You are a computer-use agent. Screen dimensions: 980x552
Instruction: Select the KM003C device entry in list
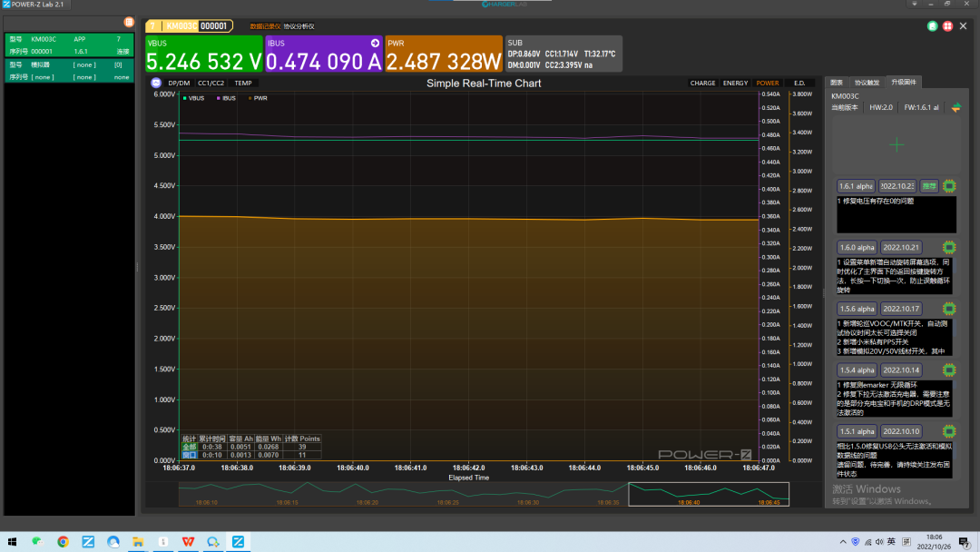[x=69, y=45]
